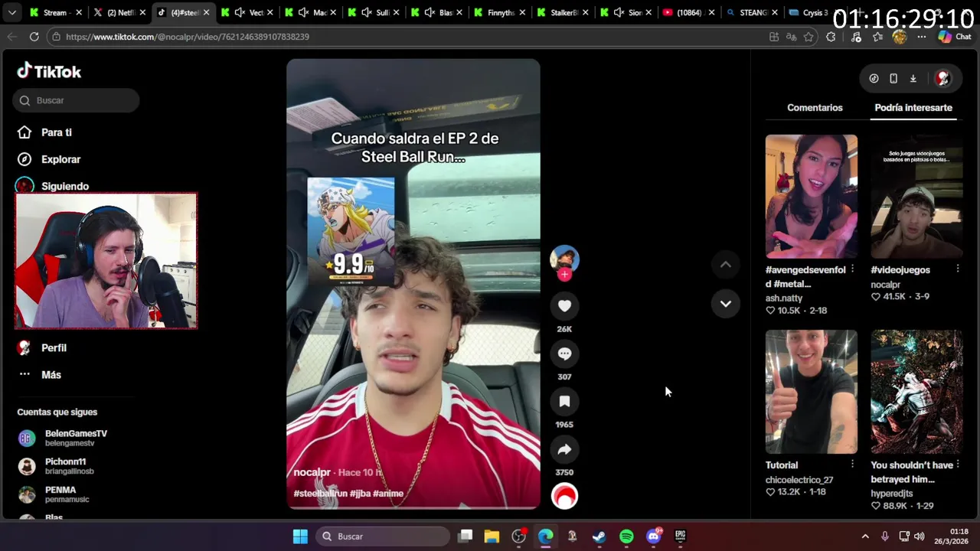Go to the previous video arrow
The image size is (980, 551).
click(726, 265)
